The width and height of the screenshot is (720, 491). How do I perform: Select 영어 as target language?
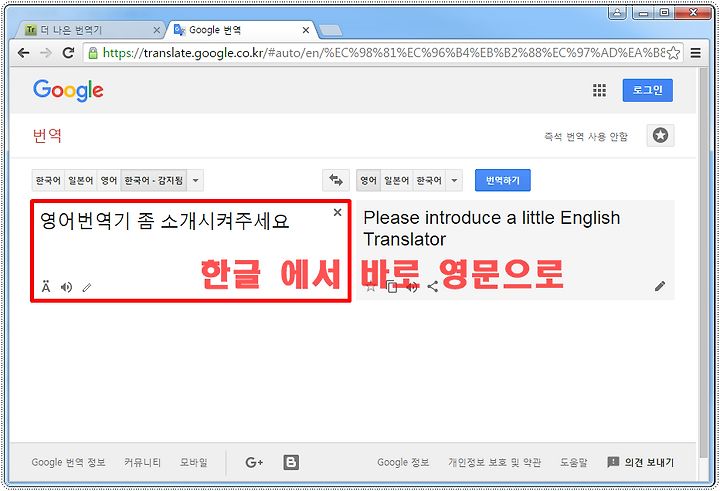[x=368, y=181]
